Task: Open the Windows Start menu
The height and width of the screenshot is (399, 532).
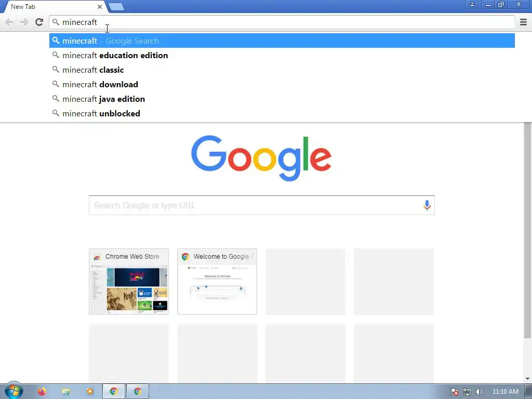Action: [x=14, y=391]
